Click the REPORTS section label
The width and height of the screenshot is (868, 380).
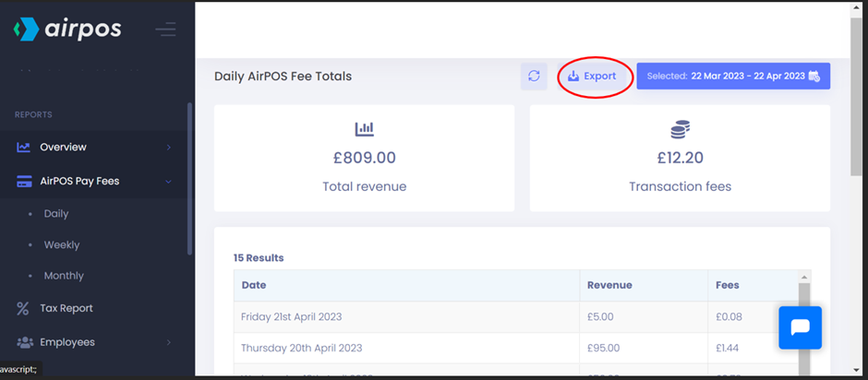tap(33, 115)
